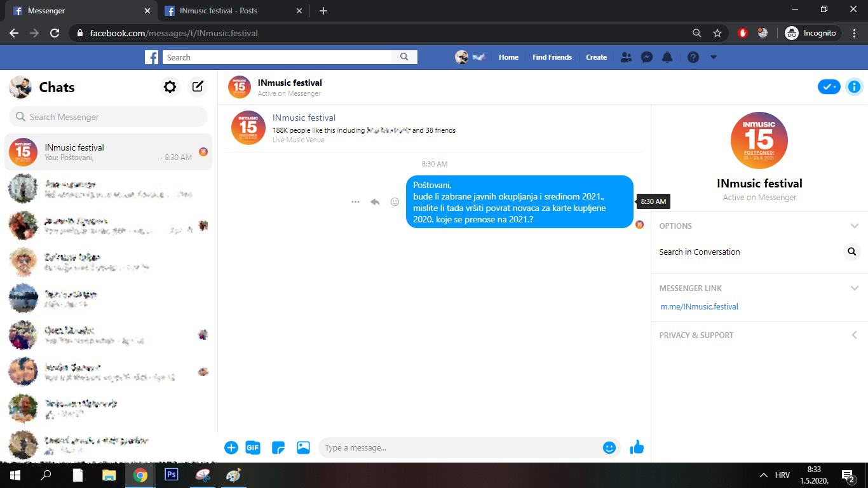Screen dimensions: 868x488
Task: Open browser zoom magnifier icon
Action: coord(697,33)
